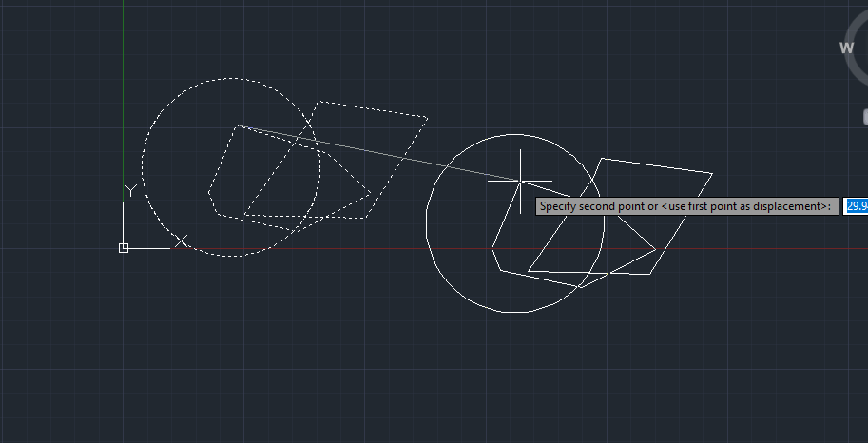
Task: Click the midpoint of the rubber-band displacement line
Action: [379, 153]
